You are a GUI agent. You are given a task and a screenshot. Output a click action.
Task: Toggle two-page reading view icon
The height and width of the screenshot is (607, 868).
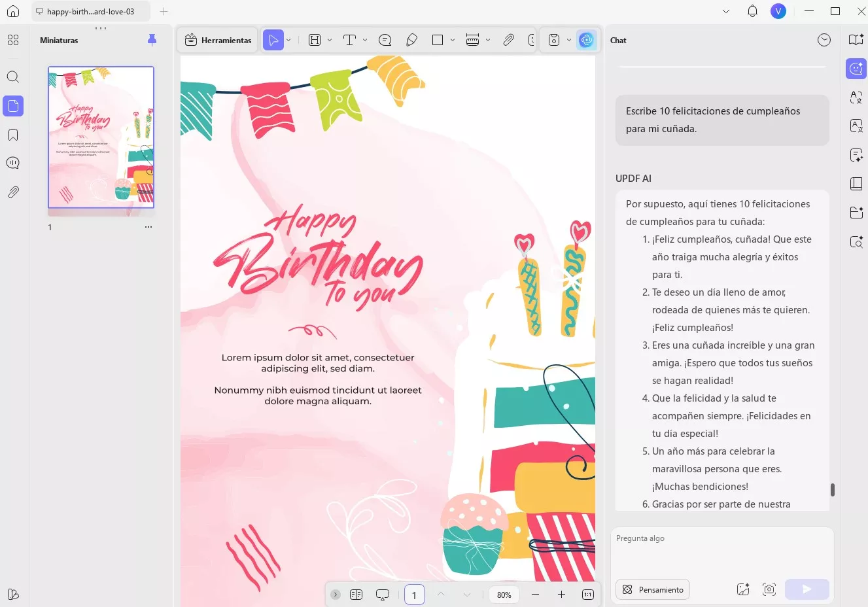(356, 595)
